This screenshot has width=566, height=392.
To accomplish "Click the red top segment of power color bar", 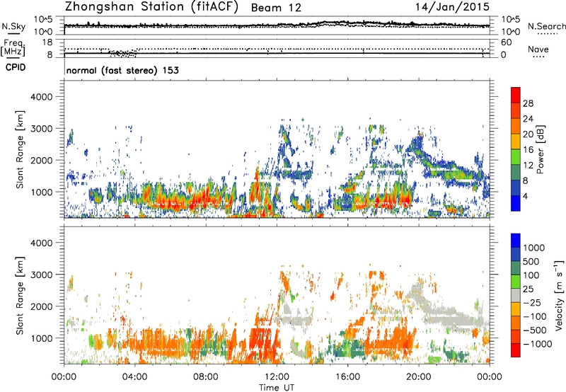I will 516,95.
